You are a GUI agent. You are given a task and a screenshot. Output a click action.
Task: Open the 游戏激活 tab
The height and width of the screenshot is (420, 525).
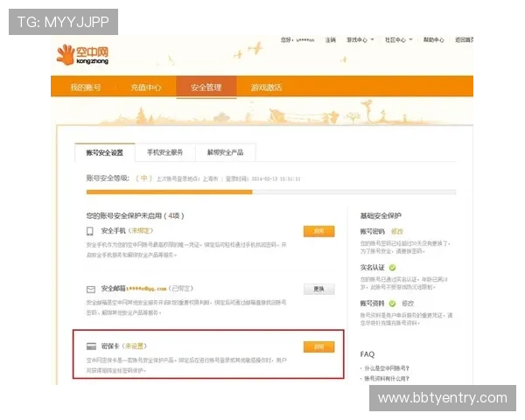267,87
